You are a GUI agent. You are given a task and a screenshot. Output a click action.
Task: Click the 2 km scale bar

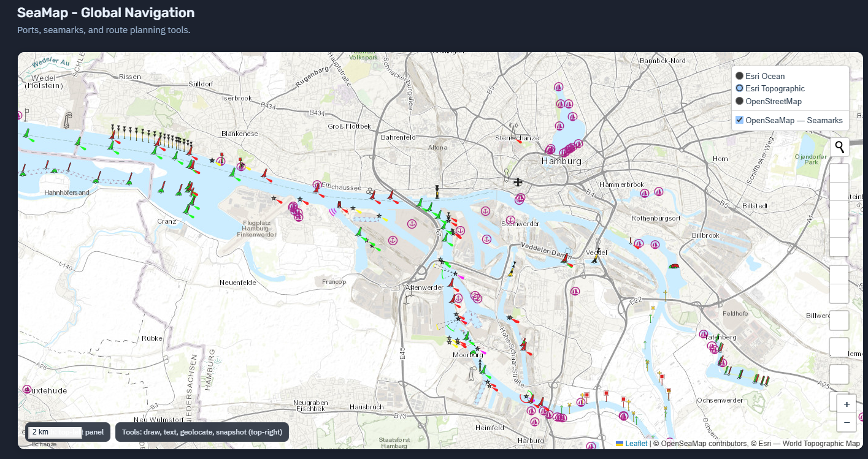click(x=55, y=432)
